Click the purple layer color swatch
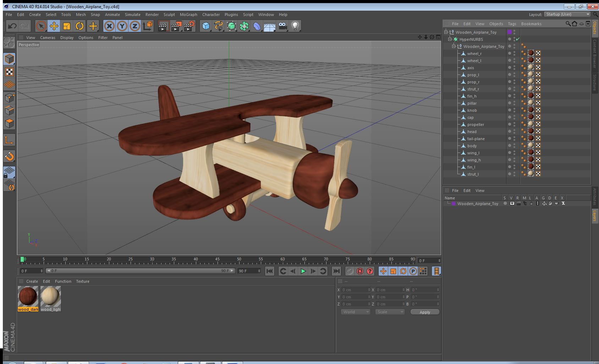Screen dimensions: 599x364 454,203
